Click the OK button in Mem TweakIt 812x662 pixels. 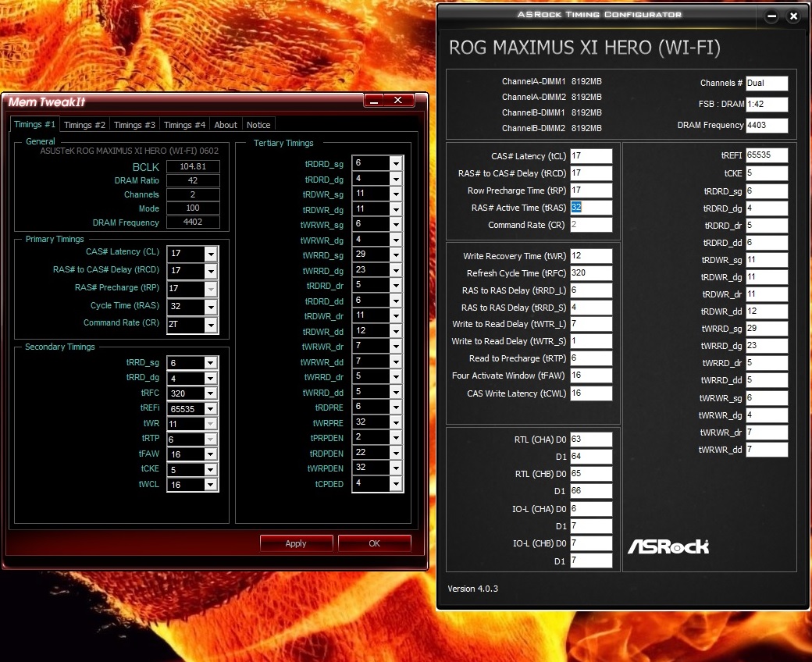point(375,543)
